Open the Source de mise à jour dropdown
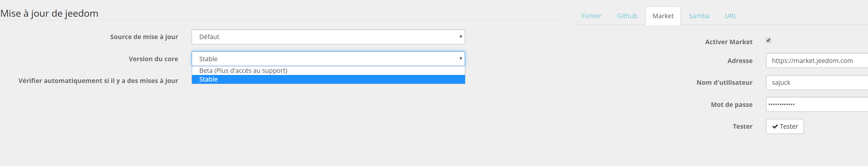 coord(328,37)
